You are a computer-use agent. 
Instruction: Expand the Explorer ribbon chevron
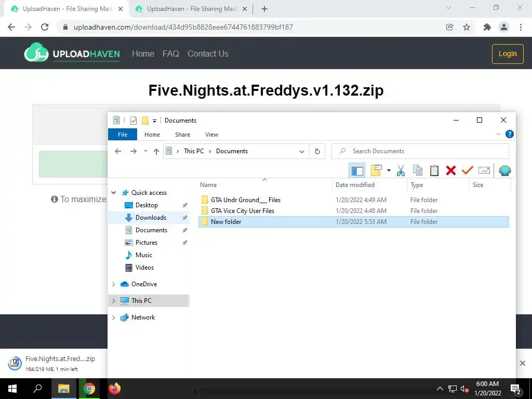pyautogui.click(x=498, y=135)
